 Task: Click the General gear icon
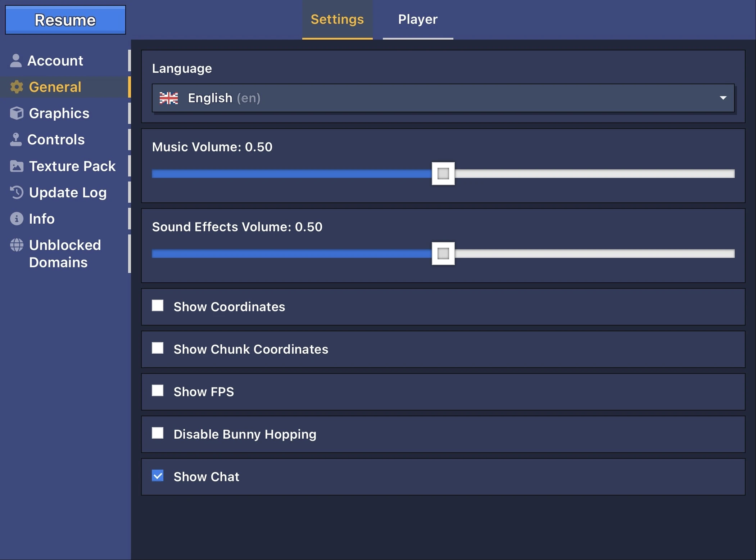pyautogui.click(x=17, y=87)
